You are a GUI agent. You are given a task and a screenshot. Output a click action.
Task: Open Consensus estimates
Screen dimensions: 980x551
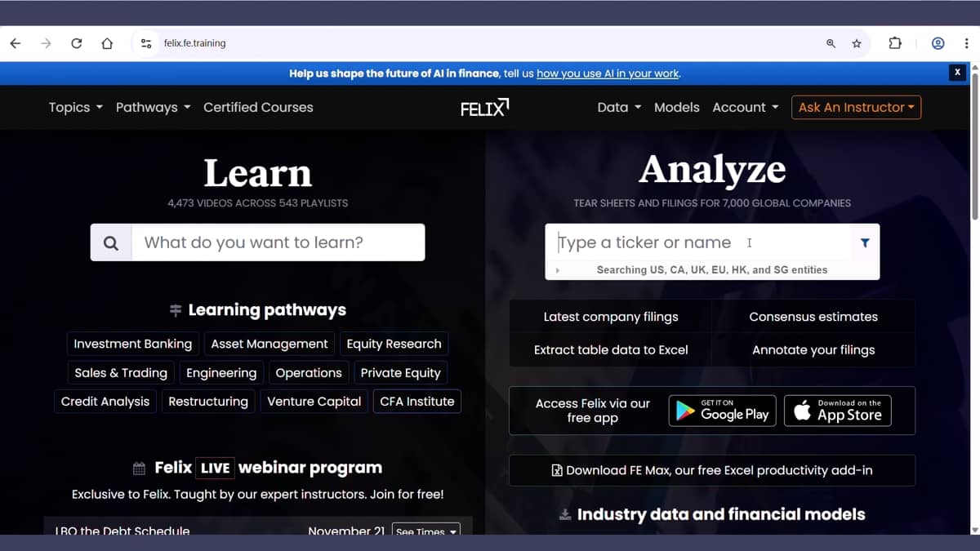tap(813, 317)
